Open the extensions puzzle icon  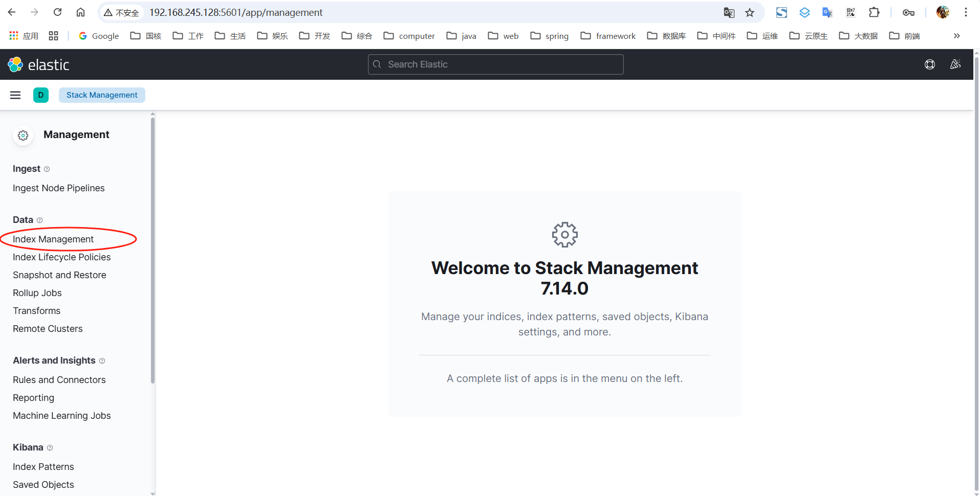click(874, 12)
